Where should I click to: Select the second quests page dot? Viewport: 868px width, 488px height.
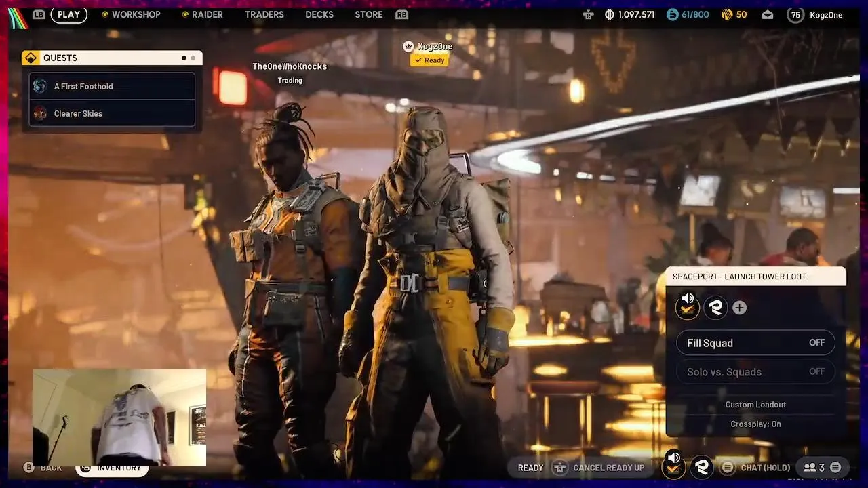tap(193, 58)
